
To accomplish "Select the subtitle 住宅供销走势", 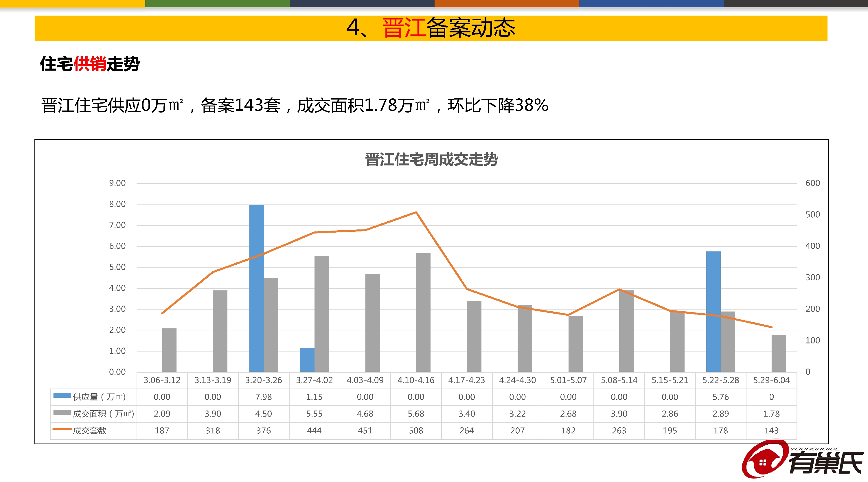I will pyautogui.click(x=90, y=64).
